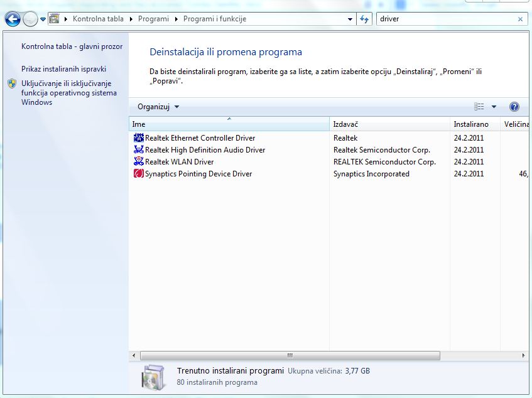The image size is (532, 398).
Task: Click the Control Panel icon in address bar
Action: tap(54, 19)
